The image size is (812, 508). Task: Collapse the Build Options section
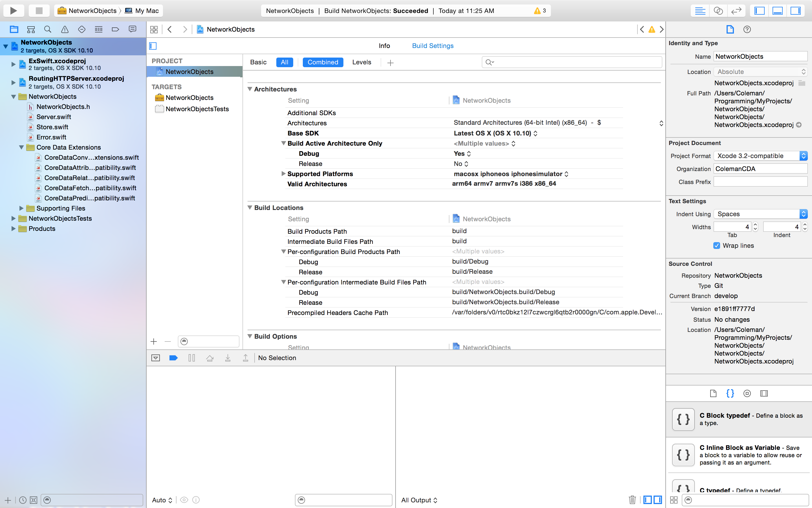pos(250,336)
